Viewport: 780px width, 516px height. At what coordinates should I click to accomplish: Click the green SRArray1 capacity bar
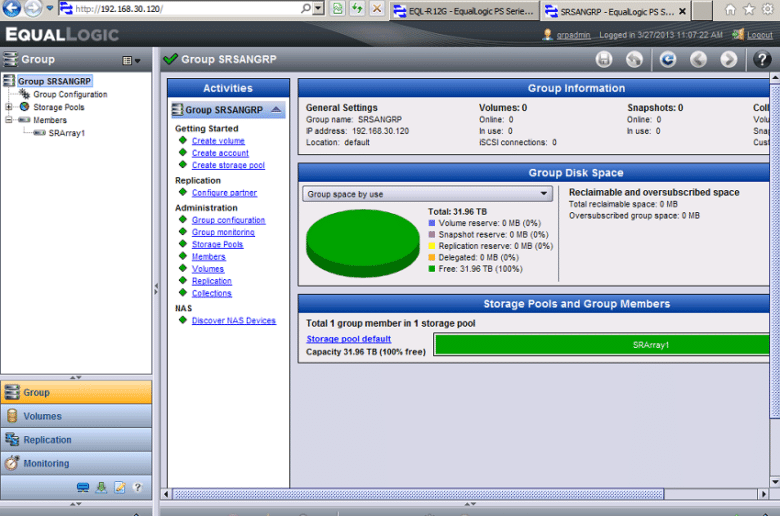click(602, 344)
